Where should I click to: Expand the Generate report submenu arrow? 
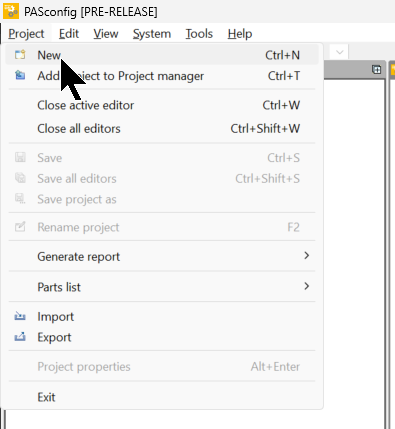pos(307,256)
